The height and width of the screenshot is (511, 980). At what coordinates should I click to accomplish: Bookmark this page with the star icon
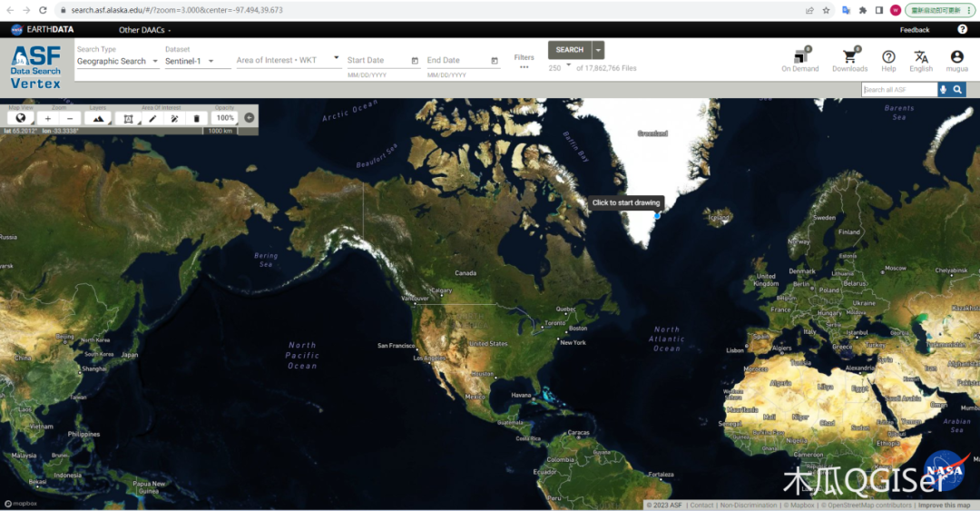[x=827, y=10]
